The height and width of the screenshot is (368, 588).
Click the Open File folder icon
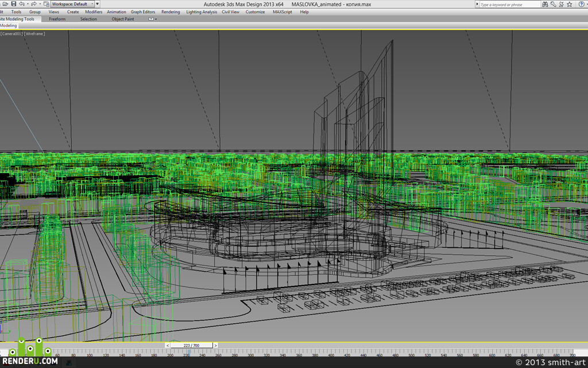tap(5, 4)
